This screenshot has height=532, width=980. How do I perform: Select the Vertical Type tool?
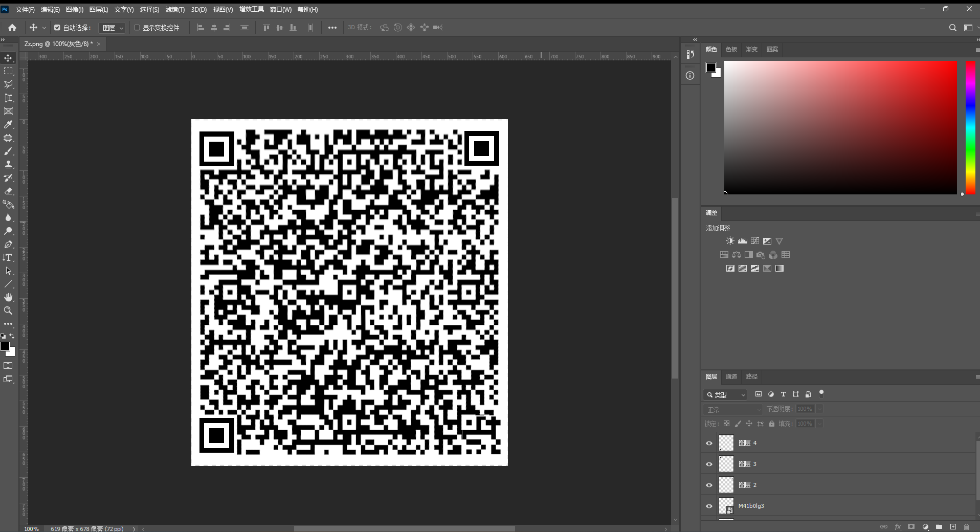(x=8, y=257)
